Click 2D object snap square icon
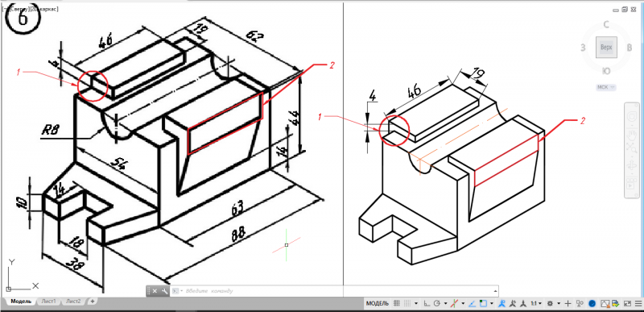This screenshot has height=312, width=644. (x=483, y=303)
